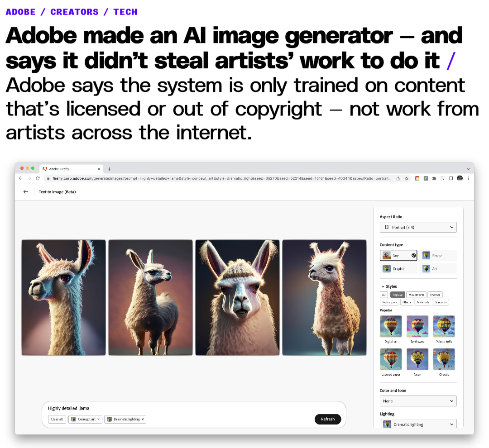Image resolution: width=489 pixels, height=448 pixels.
Task: Click the lock icon in address bar
Action: click(x=48, y=178)
